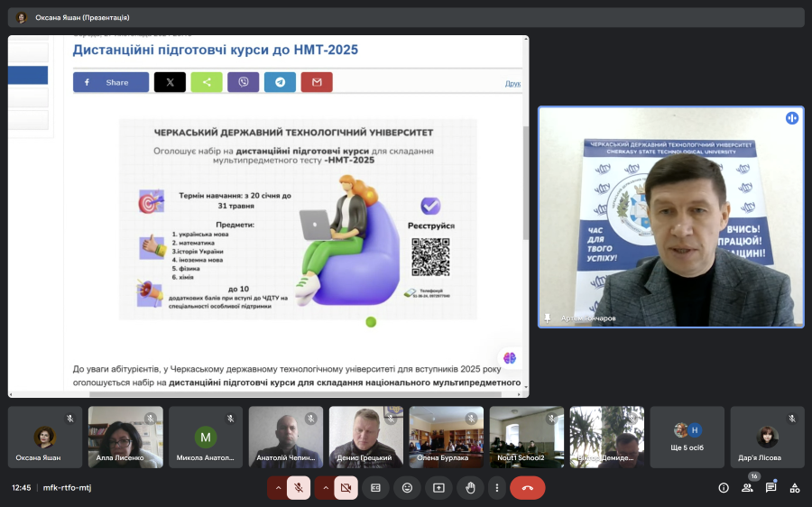Share the article by email
This screenshot has height=507, width=812.
click(317, 82)
